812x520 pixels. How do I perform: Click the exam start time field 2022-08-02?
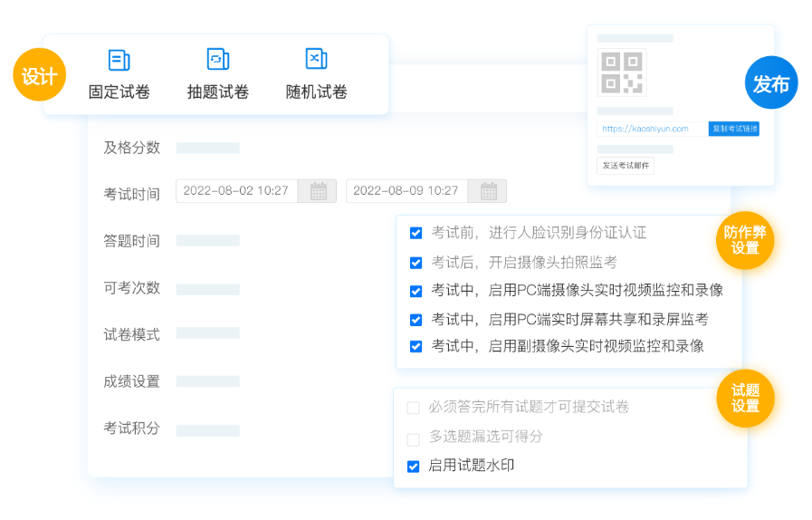tap(236, 191)
